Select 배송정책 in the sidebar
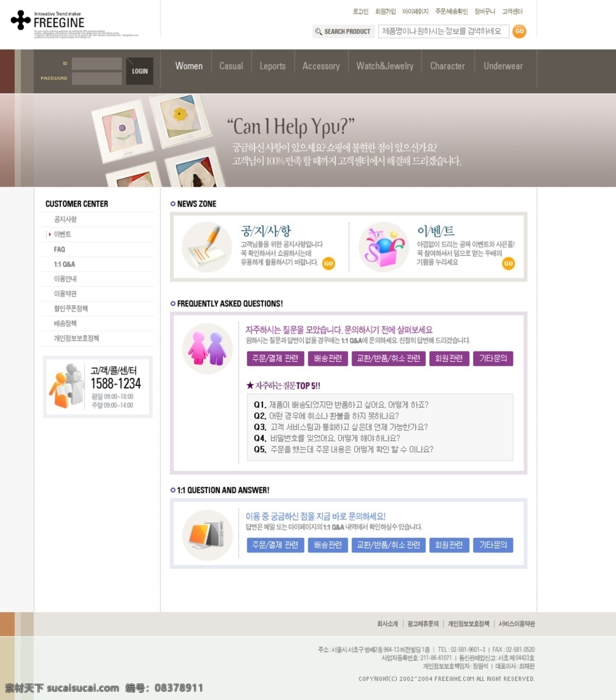616x700 pixels. [65, 324]
